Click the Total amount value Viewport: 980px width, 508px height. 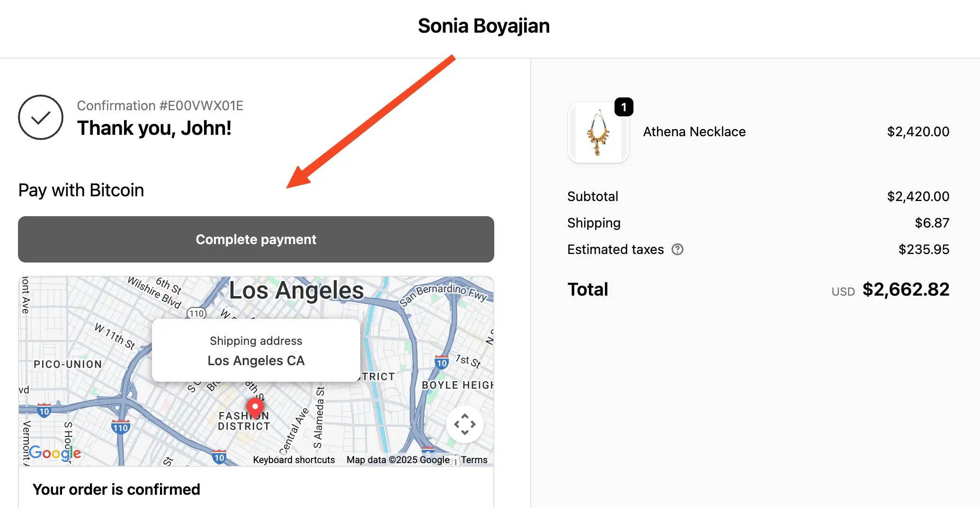tap(906, 289)
